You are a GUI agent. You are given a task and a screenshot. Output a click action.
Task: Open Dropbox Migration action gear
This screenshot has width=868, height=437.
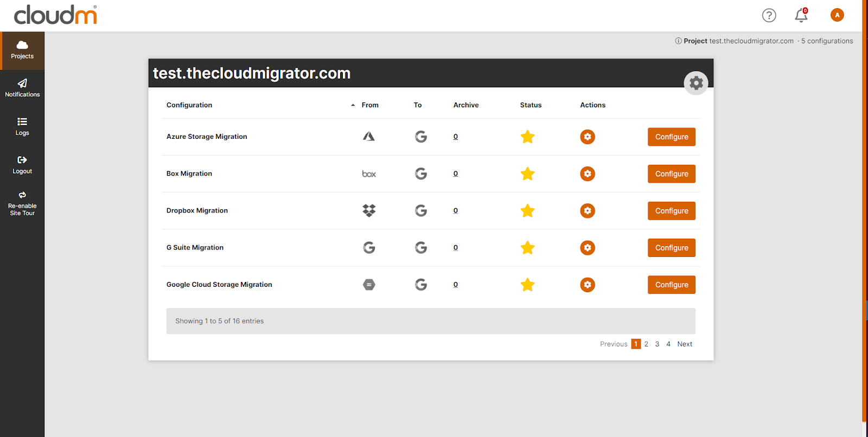[588, 210]
